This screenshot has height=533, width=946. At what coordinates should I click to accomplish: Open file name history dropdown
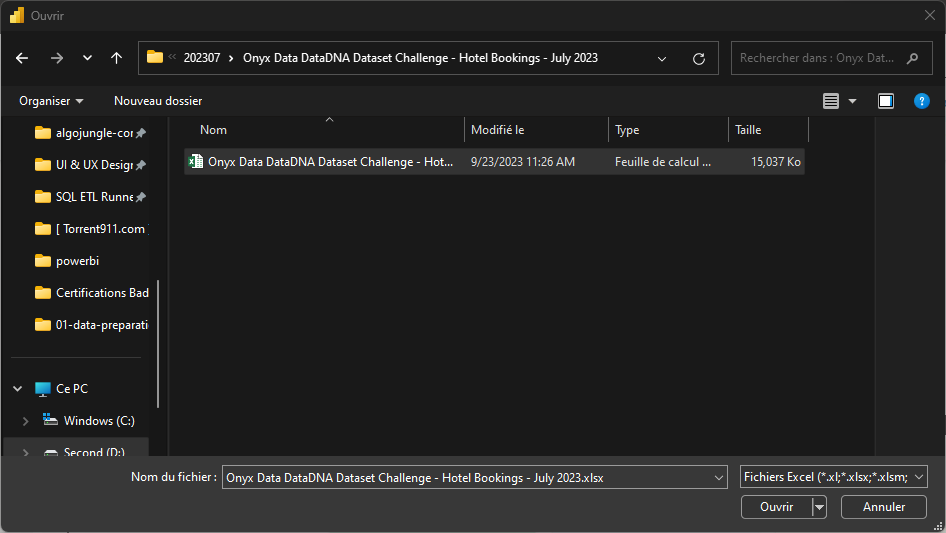719,477
